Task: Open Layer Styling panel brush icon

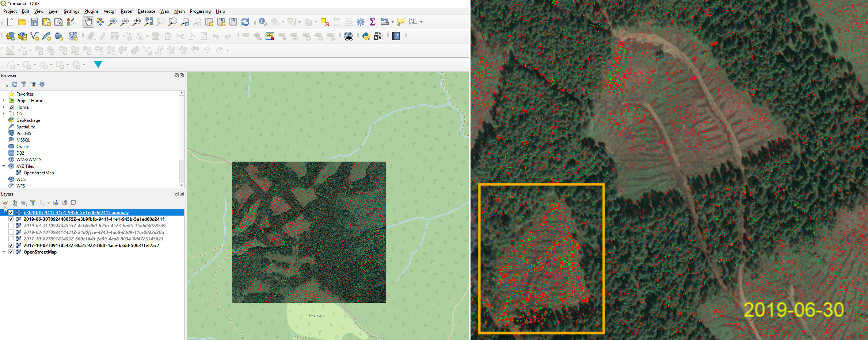Action: (5, 203)
